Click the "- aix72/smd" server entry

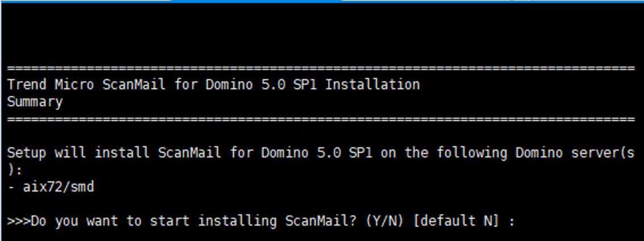point(51,186)
